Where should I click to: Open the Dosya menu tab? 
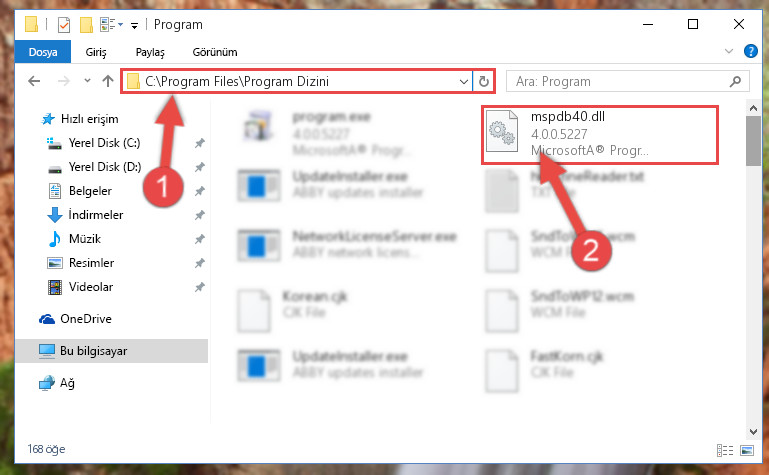click(x=43, y=52)
